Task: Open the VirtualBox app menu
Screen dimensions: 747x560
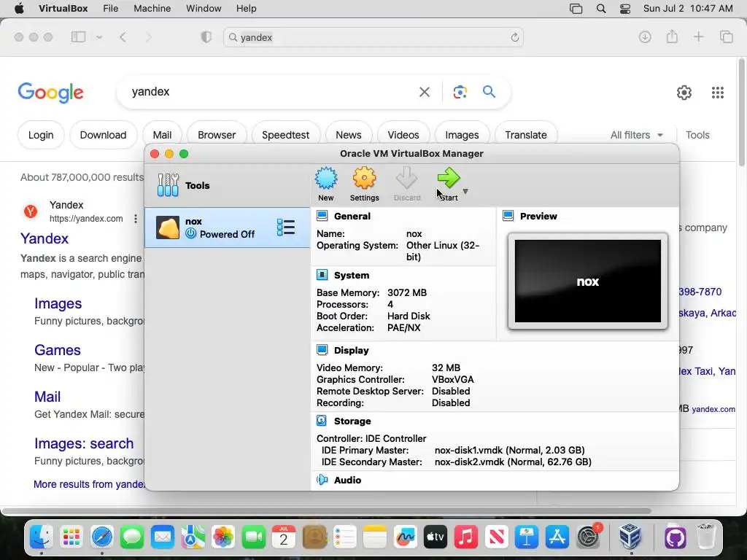Action: [x=63, y=9]
